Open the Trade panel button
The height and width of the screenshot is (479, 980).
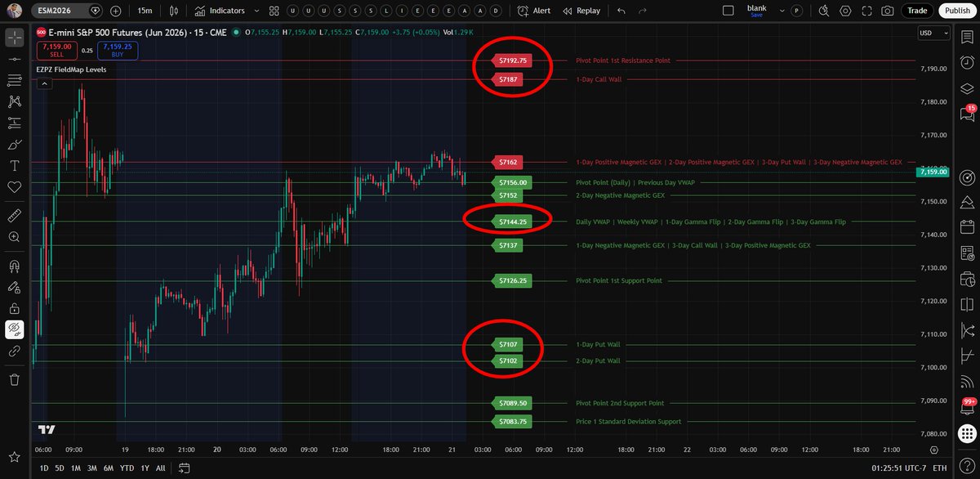(x=918, y=11)
